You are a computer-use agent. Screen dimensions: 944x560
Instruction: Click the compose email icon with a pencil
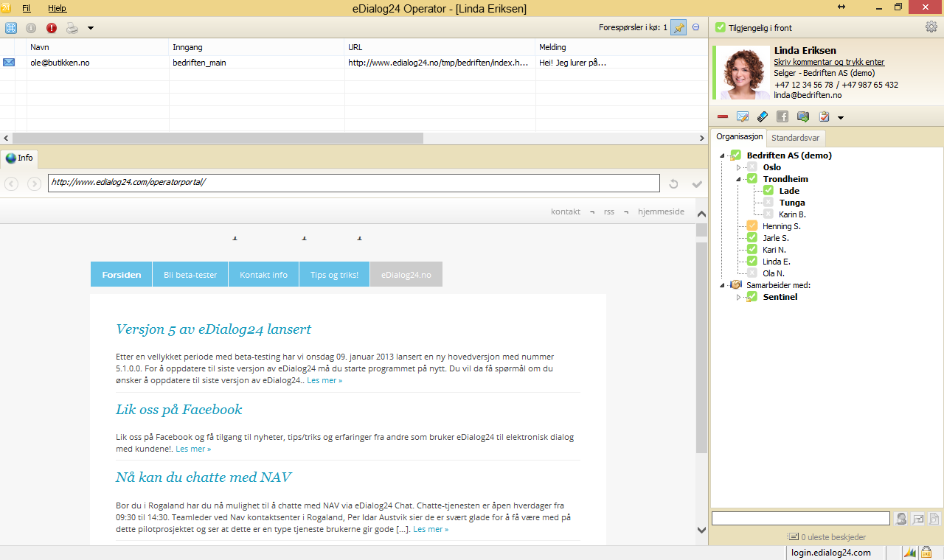743,116
